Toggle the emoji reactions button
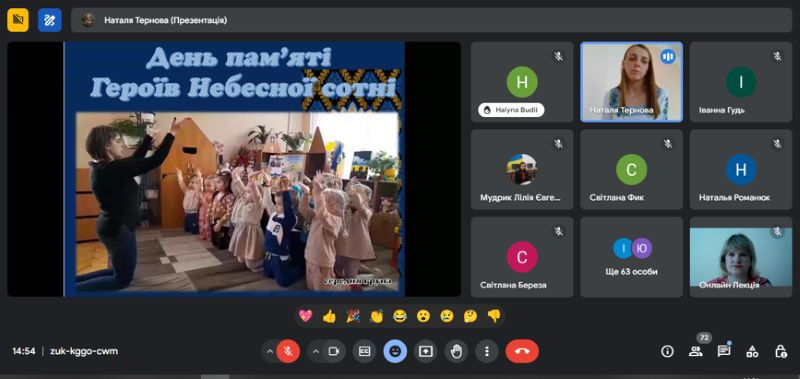This screenshot has width=800, height=379. (x=395, y=351)
